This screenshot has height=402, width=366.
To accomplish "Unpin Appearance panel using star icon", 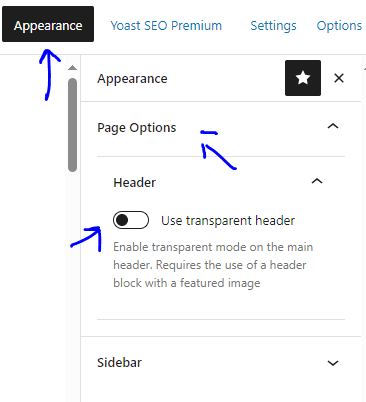I will [x=303, y=78].
